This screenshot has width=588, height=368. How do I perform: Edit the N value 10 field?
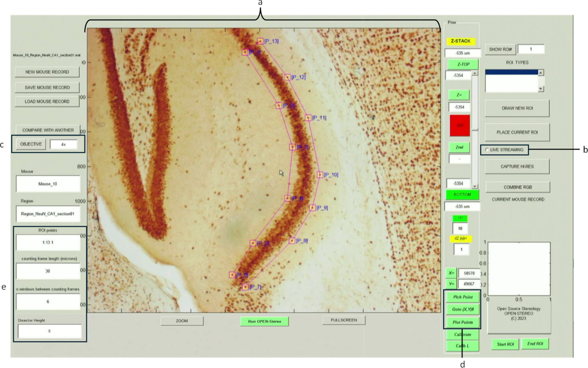click(460, 228)
